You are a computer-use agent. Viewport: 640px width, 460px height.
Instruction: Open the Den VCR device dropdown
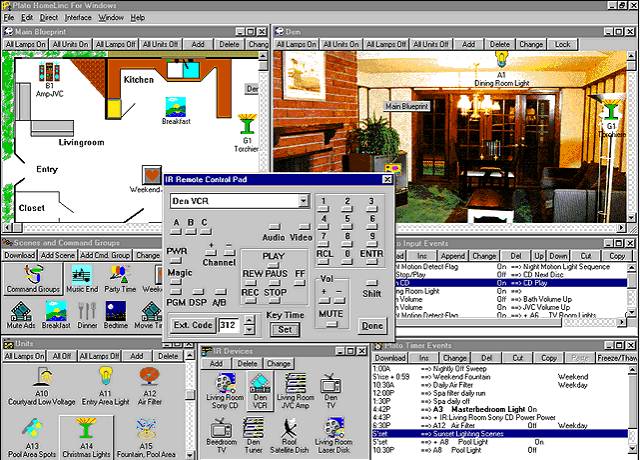coord(302,201)
